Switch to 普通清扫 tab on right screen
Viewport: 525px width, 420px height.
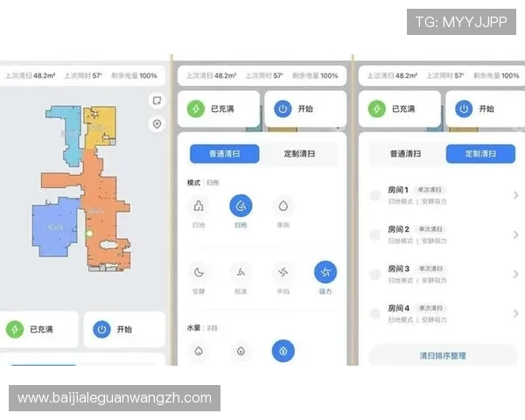(x=405, y=154)
